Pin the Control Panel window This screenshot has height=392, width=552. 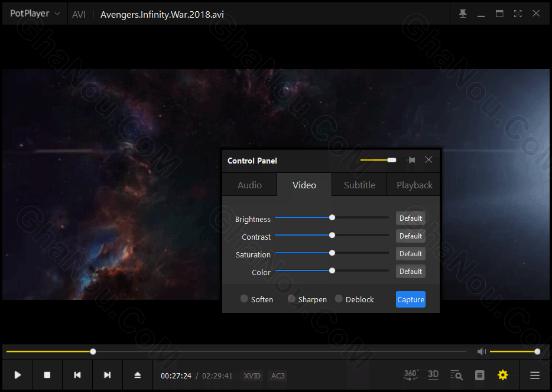(x=411, y=161)
